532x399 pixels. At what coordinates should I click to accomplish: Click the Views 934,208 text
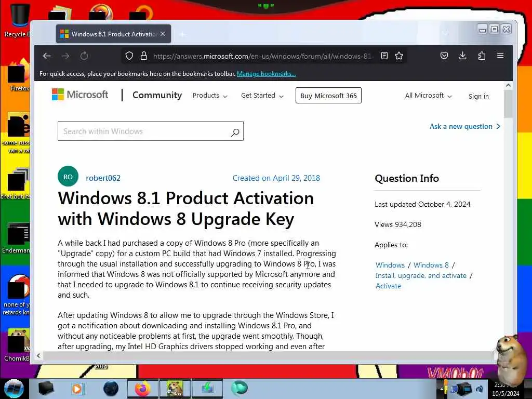pos(397,224)
